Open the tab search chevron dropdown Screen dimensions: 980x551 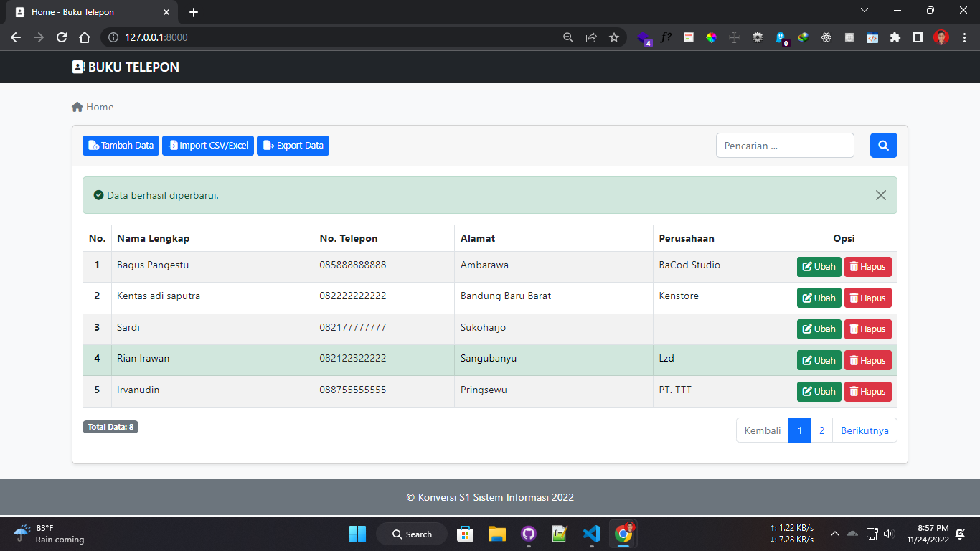[x=864, y=10]
